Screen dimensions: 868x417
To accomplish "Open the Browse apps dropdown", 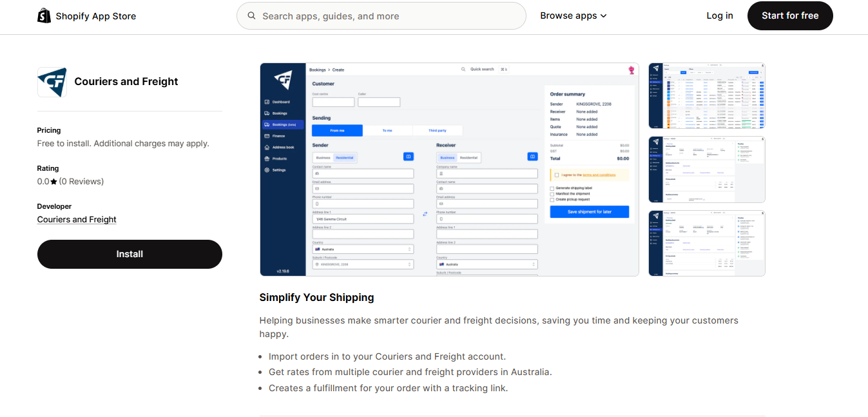I will coord(573,15).
